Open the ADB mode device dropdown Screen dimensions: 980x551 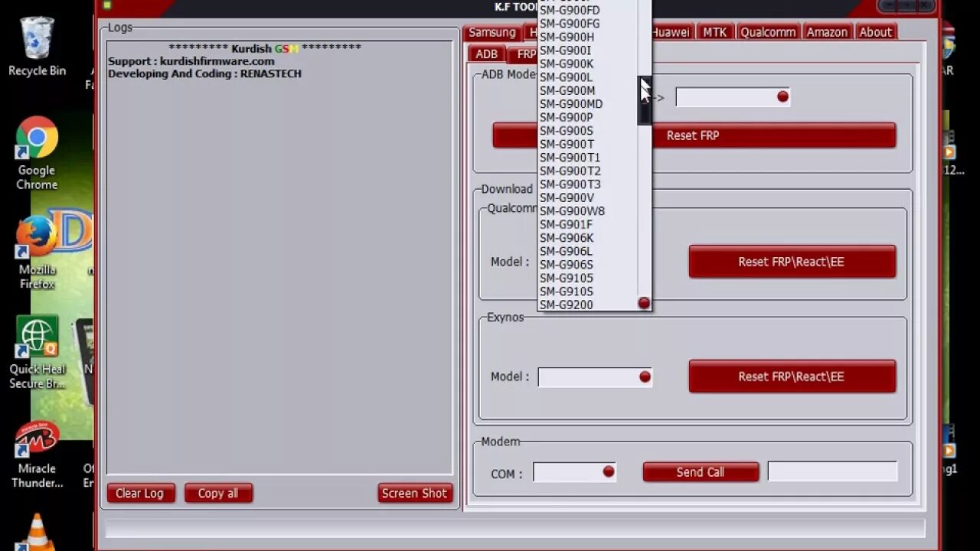782,96
